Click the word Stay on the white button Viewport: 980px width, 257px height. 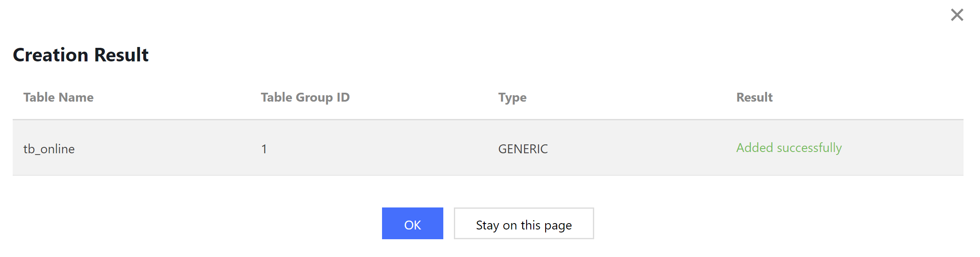coord(487,225)
